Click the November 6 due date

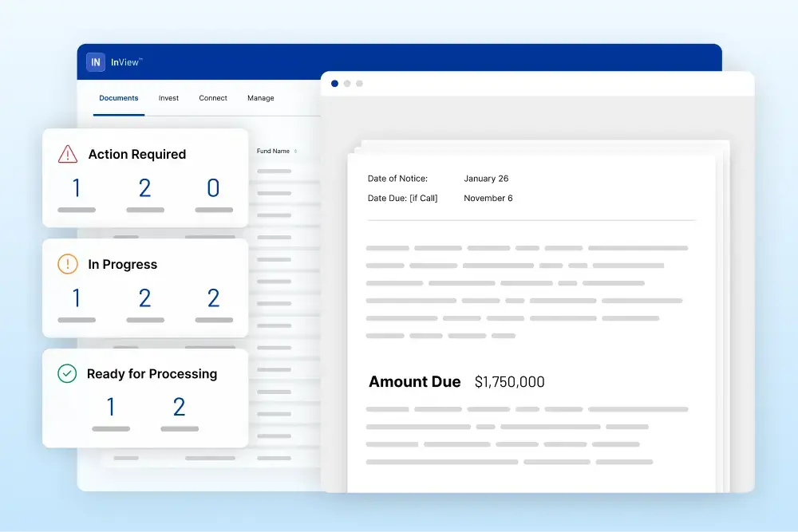pyautogui.click(x=488, y=198)
